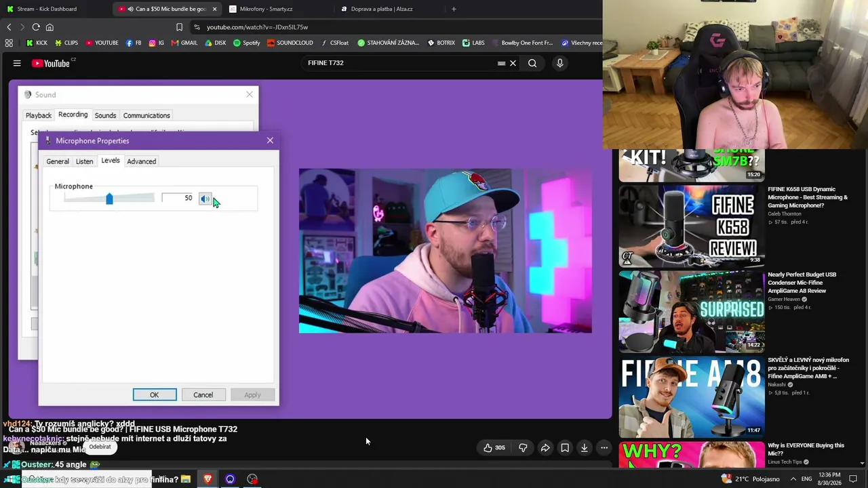Play the FIFINE AM8 video thumbnail

(692, 396)
